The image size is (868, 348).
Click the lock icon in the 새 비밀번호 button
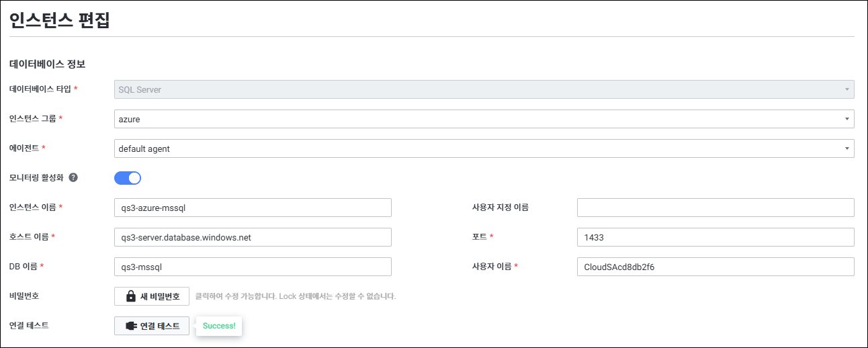(x=131, y=296)
